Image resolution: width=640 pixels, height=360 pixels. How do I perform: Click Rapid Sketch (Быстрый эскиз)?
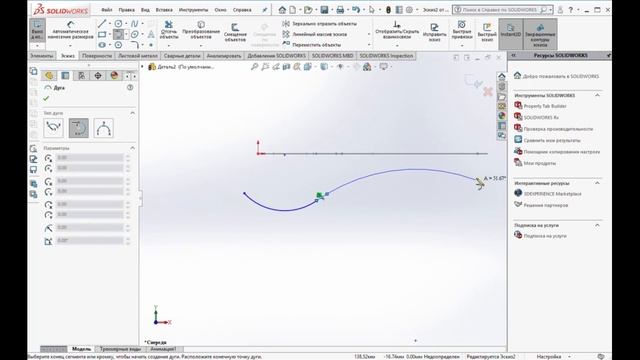487,33
